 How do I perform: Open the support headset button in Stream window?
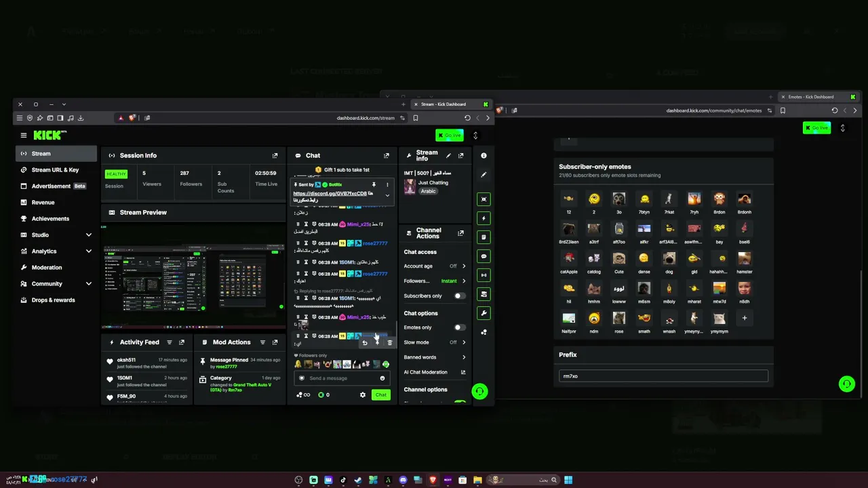479,392
